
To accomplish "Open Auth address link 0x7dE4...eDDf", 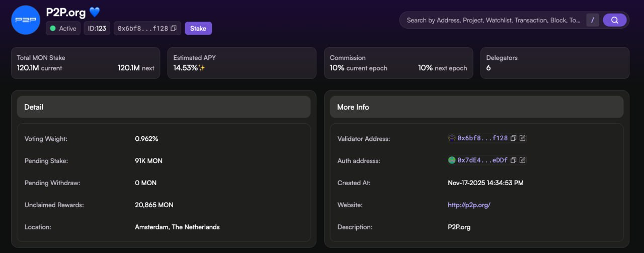I will [x=482, y=160].
